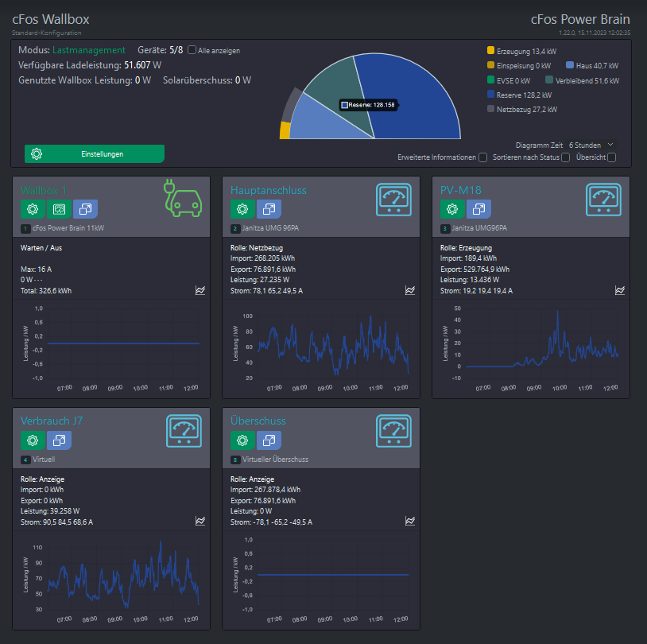
Task: Click the cFos Power Brain 11kW device label
Action: (x=68, y=228)
